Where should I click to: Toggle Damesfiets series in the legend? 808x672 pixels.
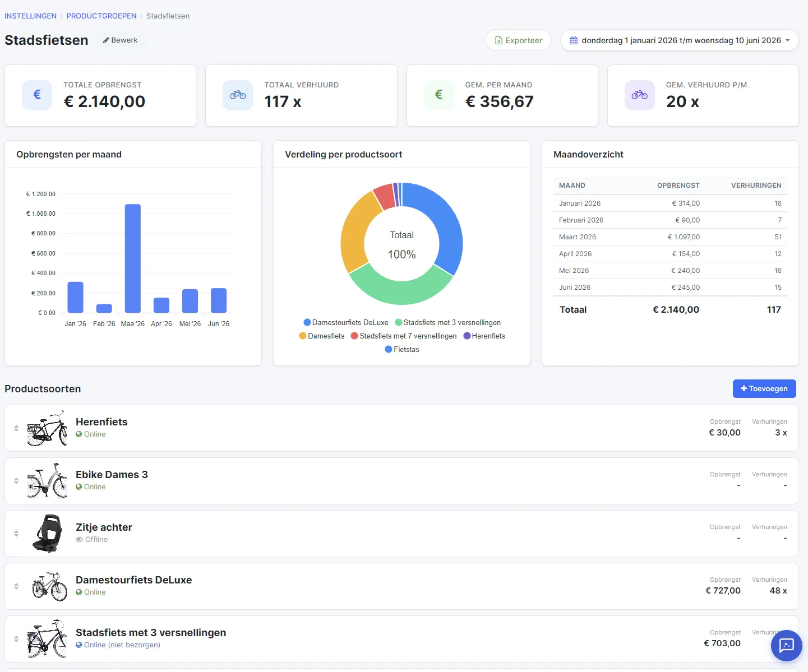click(x=322, y=336)
